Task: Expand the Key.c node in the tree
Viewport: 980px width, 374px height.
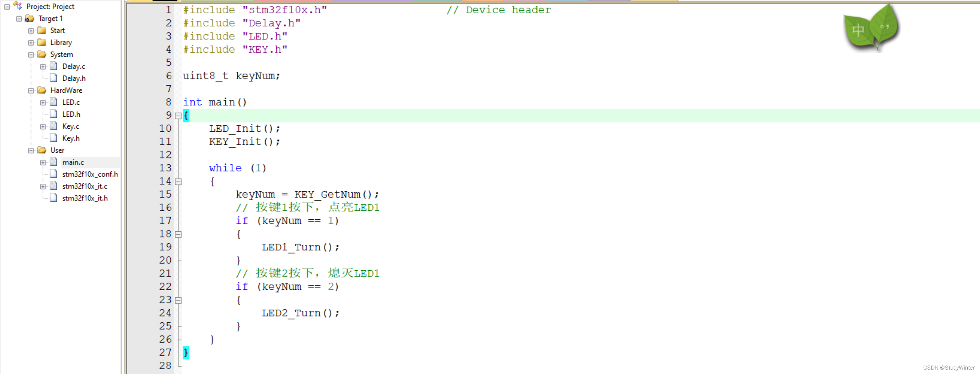Action: tap(43, 126)
